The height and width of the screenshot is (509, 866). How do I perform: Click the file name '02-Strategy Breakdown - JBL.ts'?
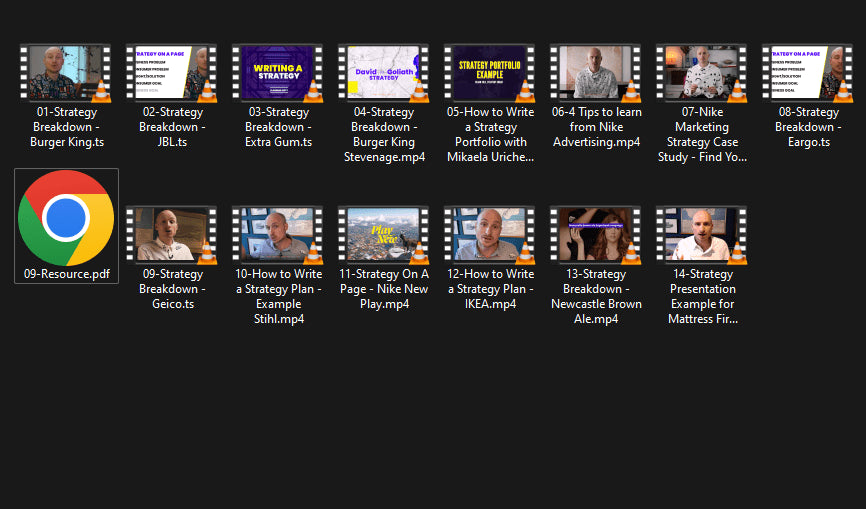(x=172, y=127)
